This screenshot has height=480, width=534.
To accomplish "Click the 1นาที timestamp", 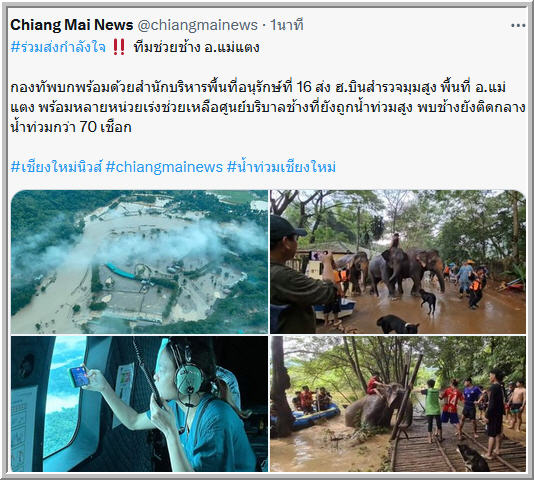I will 286,25.
